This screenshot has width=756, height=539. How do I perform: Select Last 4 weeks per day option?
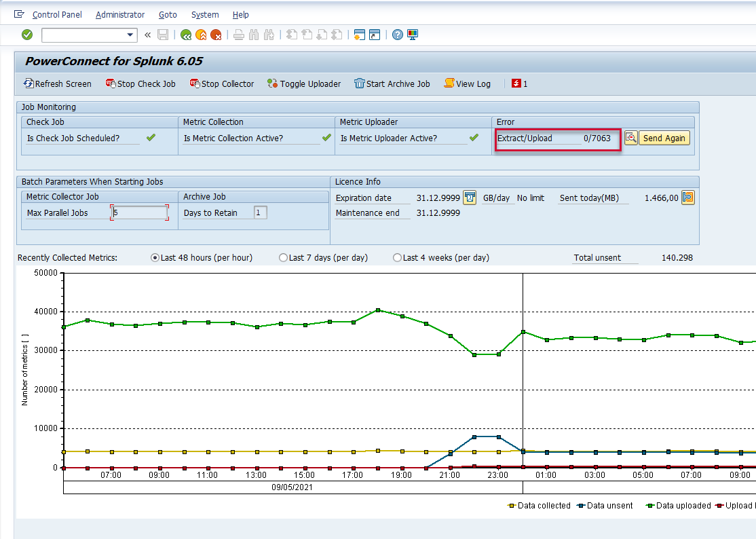click(397, 258)
